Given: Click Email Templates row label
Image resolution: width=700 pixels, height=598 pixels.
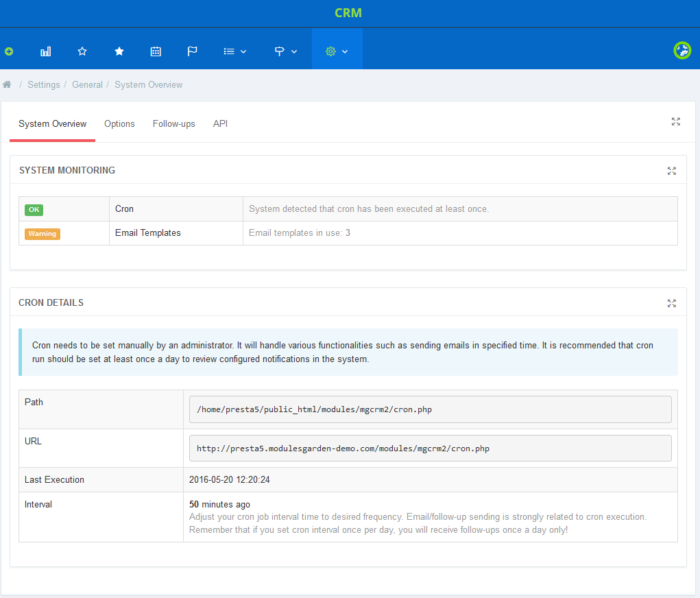Looking at the screenshot, I should tap(148, 233).
